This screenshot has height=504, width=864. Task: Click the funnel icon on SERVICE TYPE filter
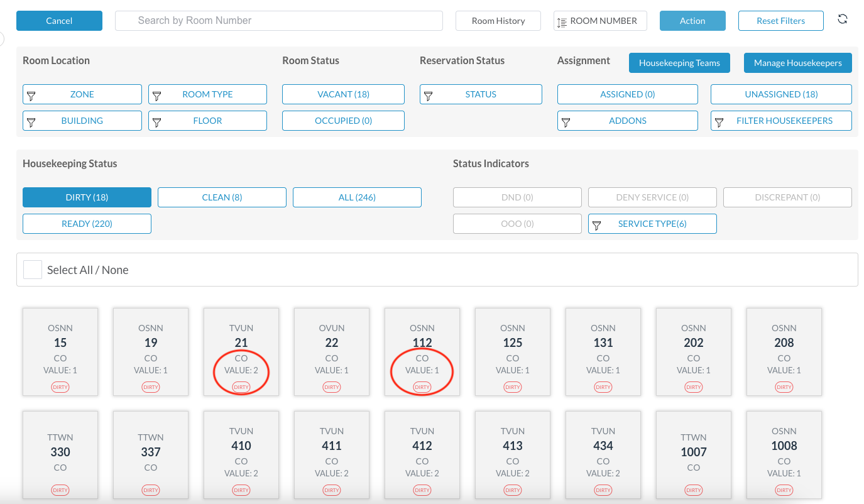[x=598, y=223]
